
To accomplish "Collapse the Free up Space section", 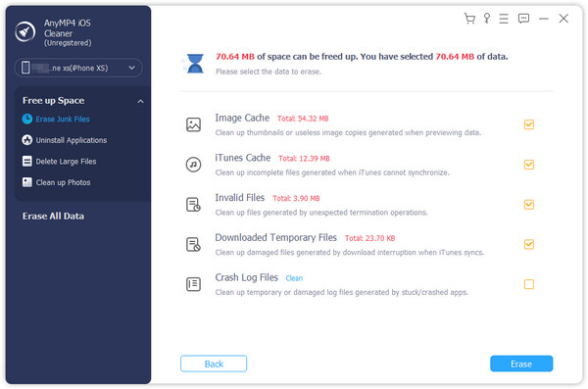I will [x=140, y=101].
